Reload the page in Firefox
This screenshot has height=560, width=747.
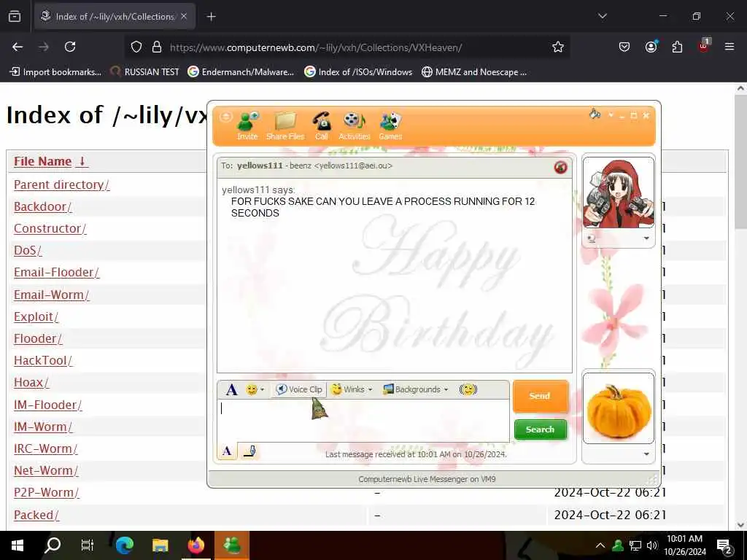(70, 47)
